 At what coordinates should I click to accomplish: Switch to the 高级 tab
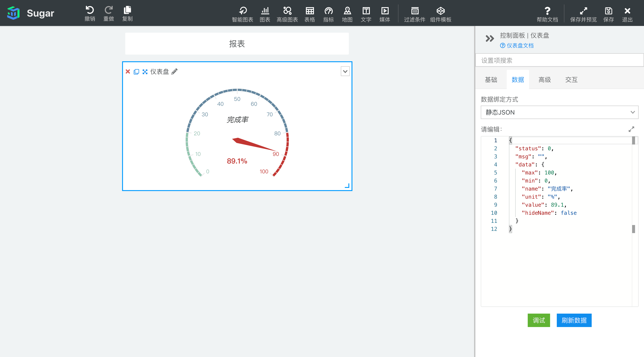click(x=544, y=80)
